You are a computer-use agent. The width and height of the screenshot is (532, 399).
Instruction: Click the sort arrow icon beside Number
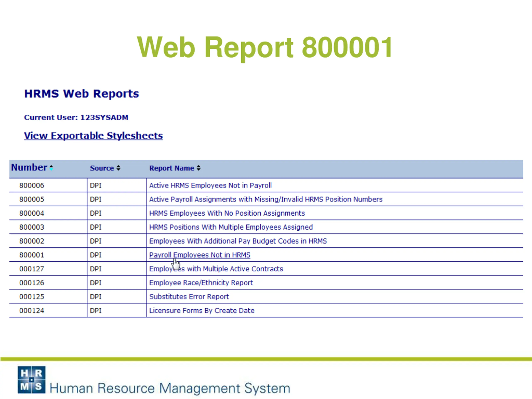click(x=51, y=168)
